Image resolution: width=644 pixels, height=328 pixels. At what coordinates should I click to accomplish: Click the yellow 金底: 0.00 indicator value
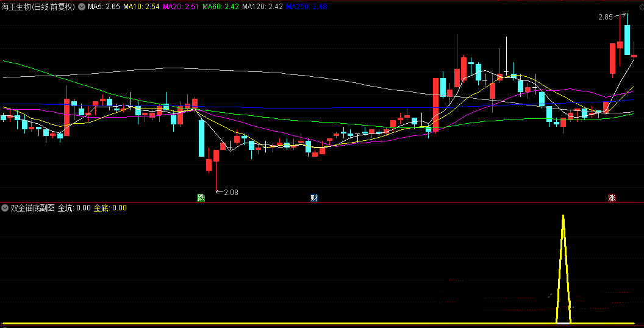[110, 208]
